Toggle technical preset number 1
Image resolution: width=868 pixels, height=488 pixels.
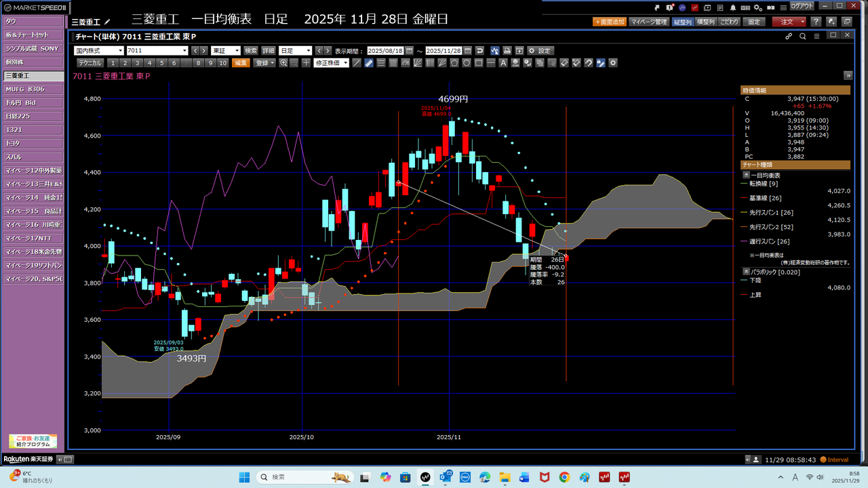pos(113,63)
